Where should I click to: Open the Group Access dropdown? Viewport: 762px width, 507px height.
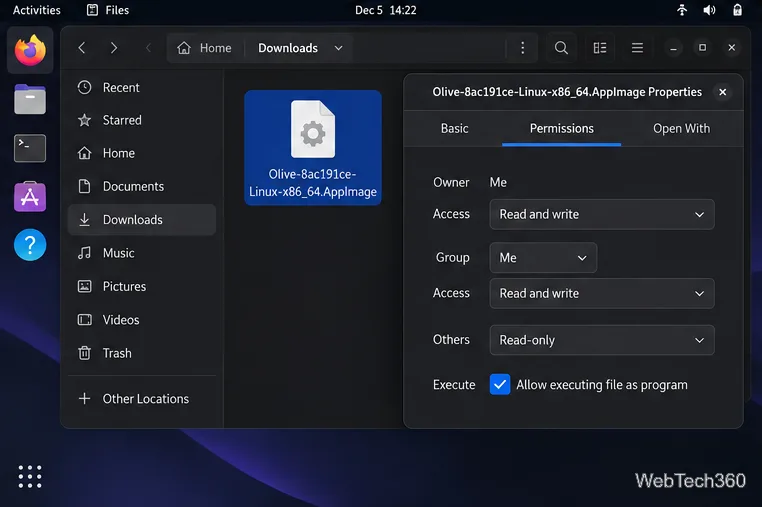click(602, 294)
